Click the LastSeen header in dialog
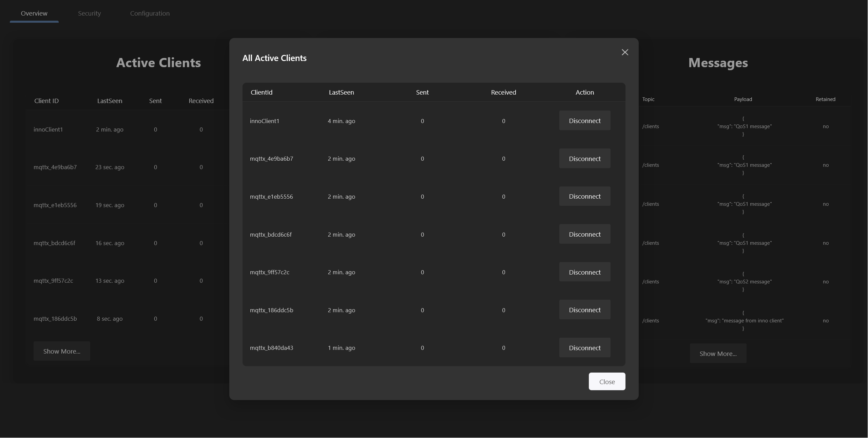The height and width of the screenshot is (438, 868). click(341, 92)
